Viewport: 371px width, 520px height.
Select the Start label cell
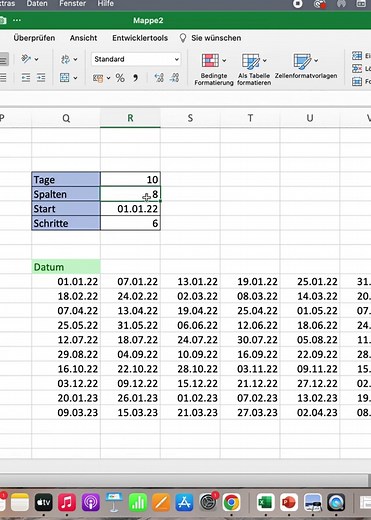[x=66, y=209]
